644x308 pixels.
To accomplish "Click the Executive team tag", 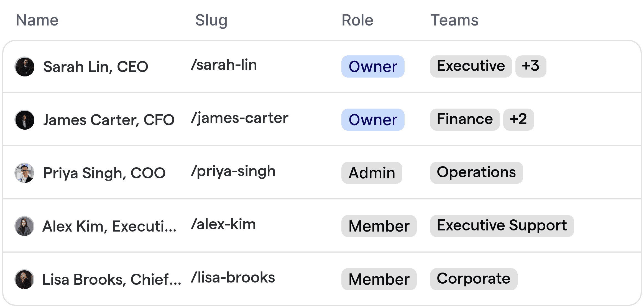I will pos(471,66).
